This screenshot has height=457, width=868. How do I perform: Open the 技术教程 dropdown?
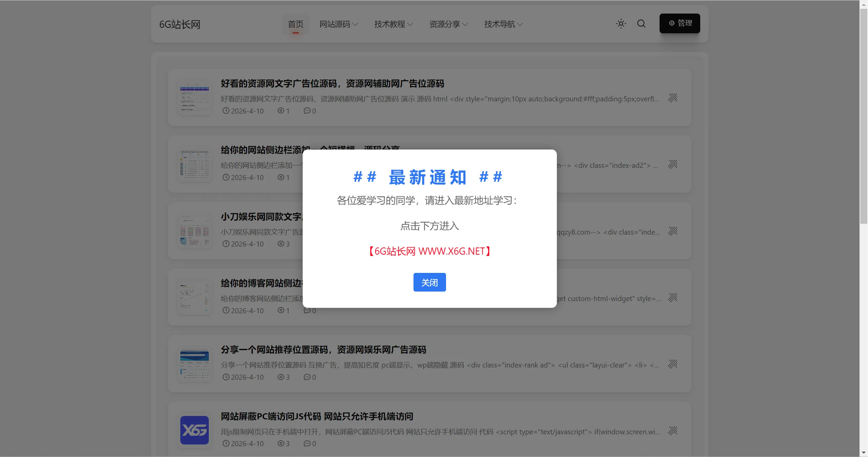point(393,24)
